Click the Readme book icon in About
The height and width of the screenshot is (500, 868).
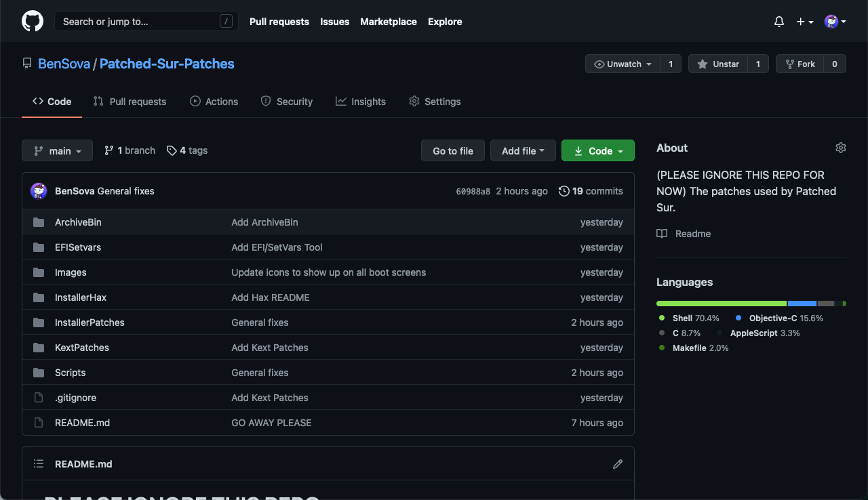point(662,234)
